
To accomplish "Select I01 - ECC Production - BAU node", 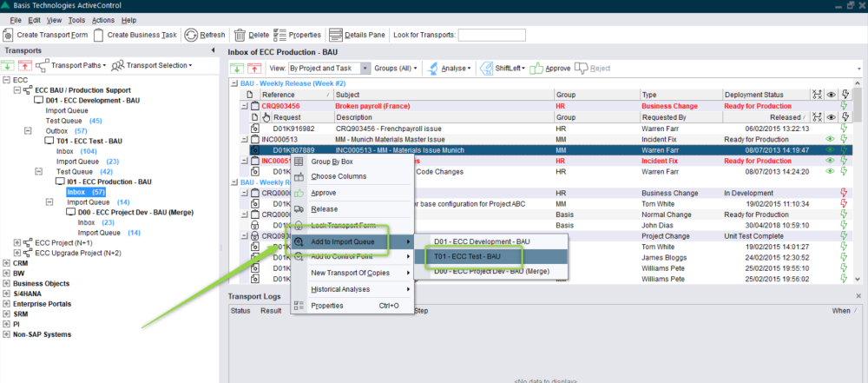I will point(109,182).
